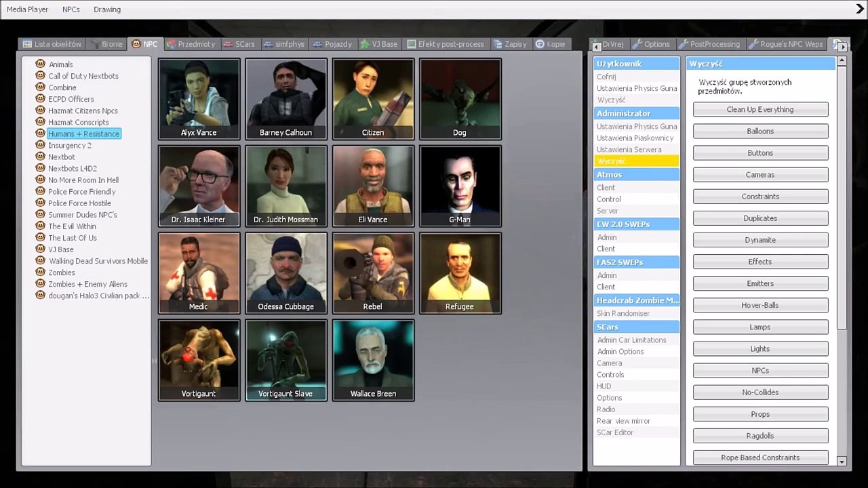This screenshot has height=488, width=868.
Task: Click the Ragdolls cleanup button
Action: (x=760, y=436)
